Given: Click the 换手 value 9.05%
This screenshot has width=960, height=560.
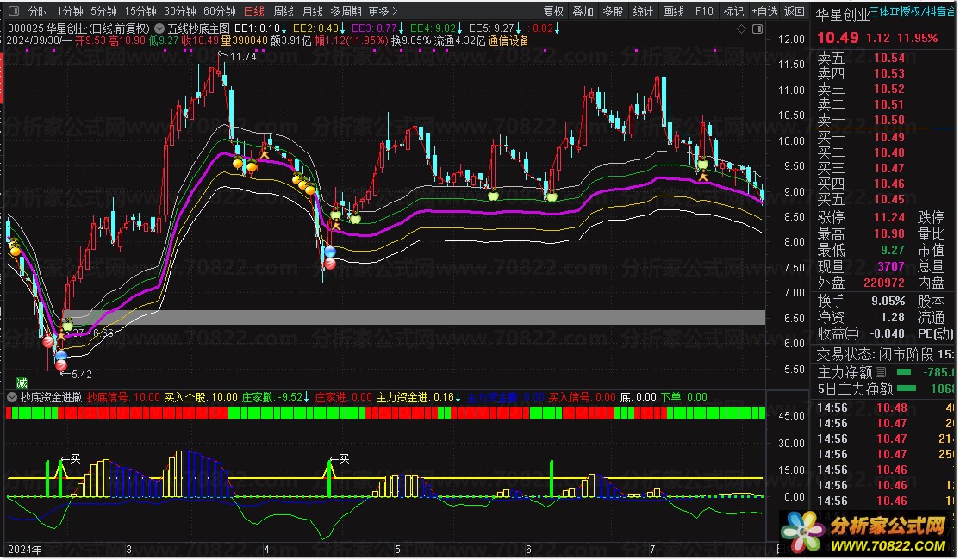Looking at the screenshot, I should (888, 302).
